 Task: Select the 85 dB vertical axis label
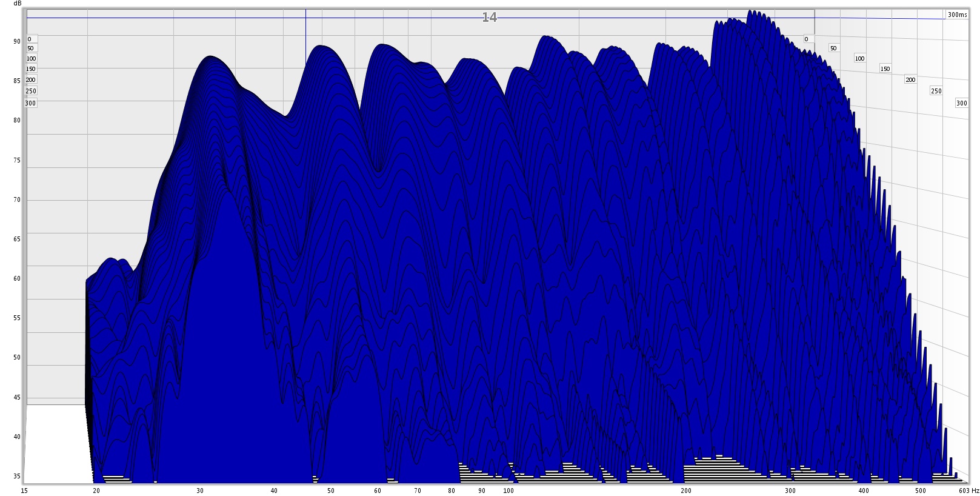(17, 81)
